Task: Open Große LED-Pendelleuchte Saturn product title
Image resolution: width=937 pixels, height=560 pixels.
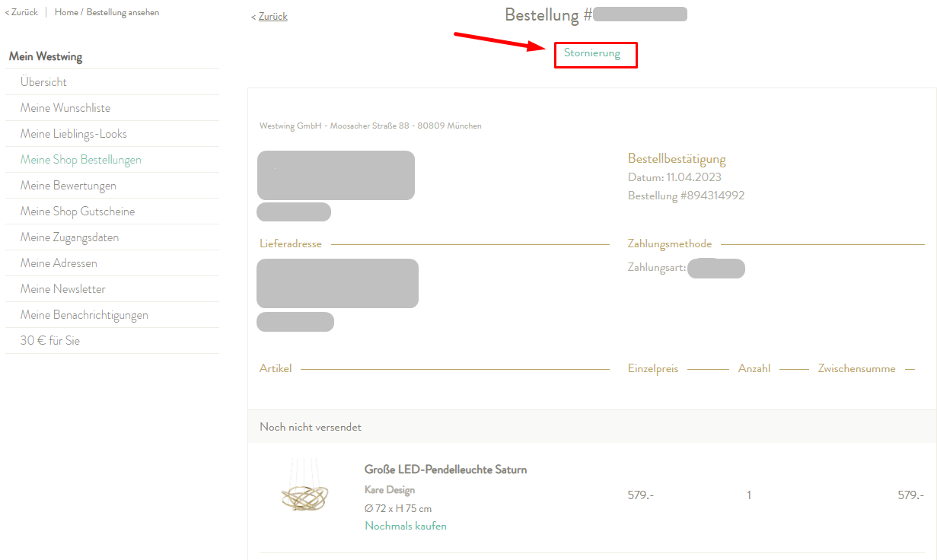Action: [445, 469]
